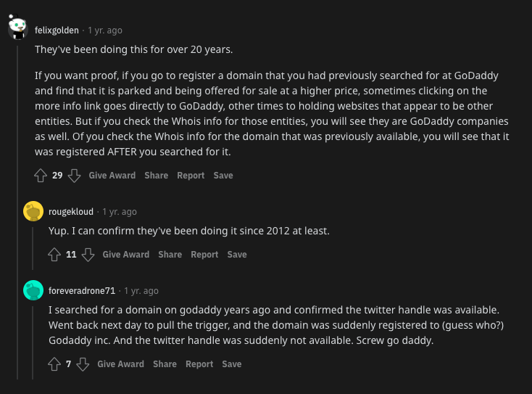The height and width of the screenshot is (394, 532).
Task: Give Award to felixgolden's comment
Action: [112, 176]
